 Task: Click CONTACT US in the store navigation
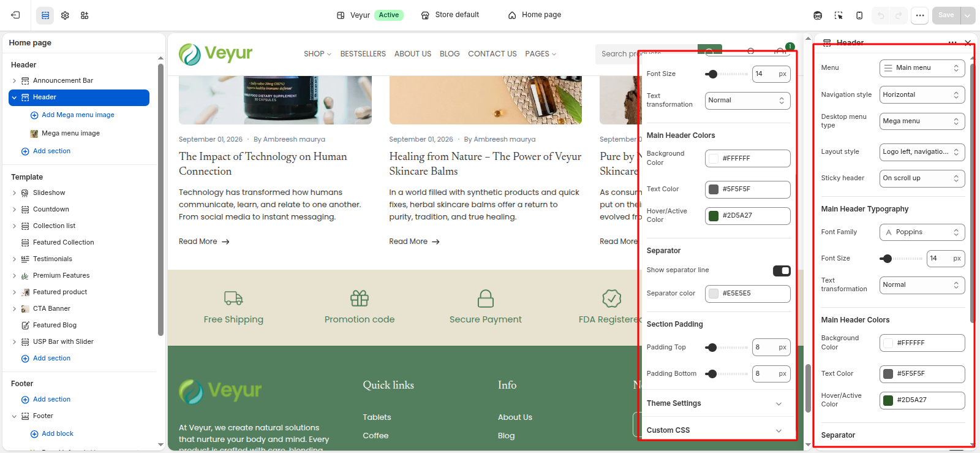[x=492, y=54]
